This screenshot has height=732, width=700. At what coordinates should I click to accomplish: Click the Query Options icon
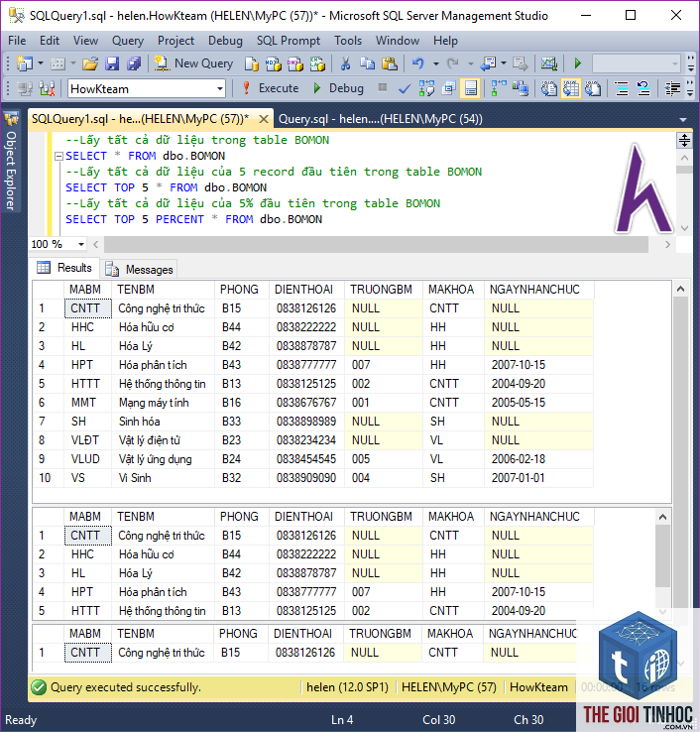click(x=449, y=88)
